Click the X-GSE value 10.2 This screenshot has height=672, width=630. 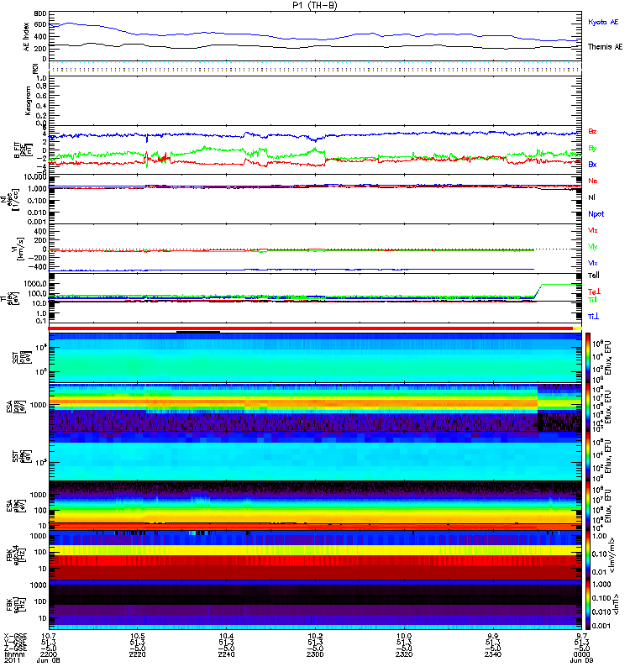[x=315, y=636]
